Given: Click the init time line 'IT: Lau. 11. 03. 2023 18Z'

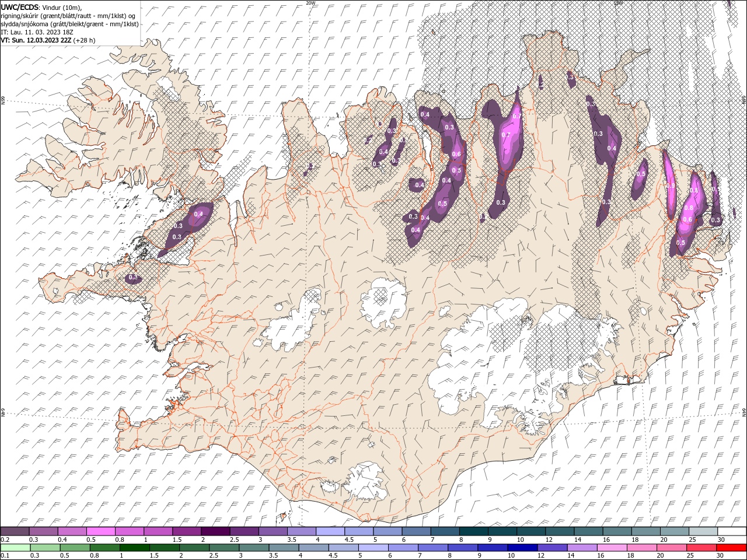Looking at the screenshot, I should (x=36, y=32).
